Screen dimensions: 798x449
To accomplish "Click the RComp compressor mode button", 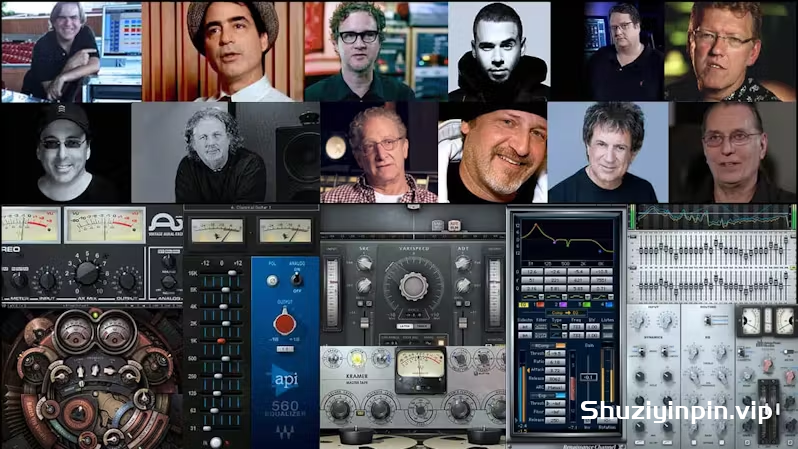I will point(548,345).
